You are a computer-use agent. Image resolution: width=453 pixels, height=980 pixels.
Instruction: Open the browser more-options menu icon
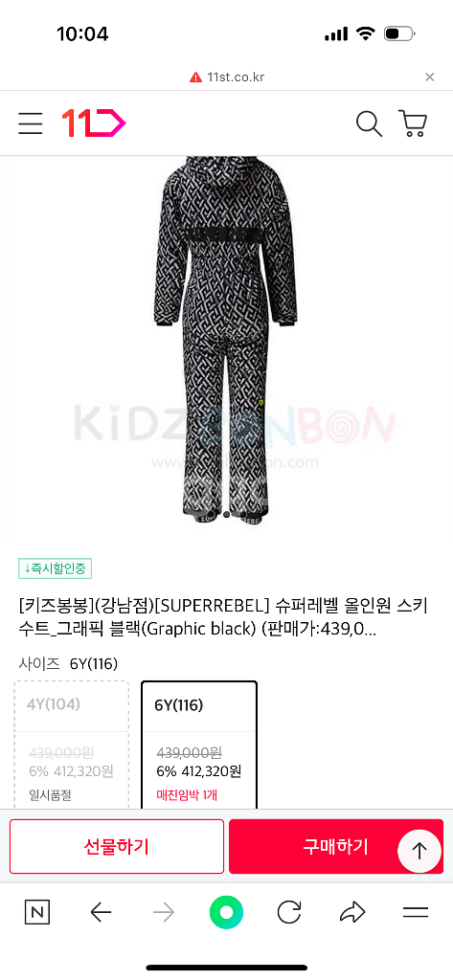[416, 913]
